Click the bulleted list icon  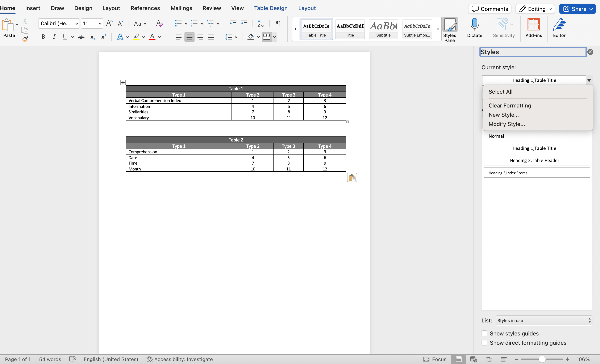click(x=178, y=23)
